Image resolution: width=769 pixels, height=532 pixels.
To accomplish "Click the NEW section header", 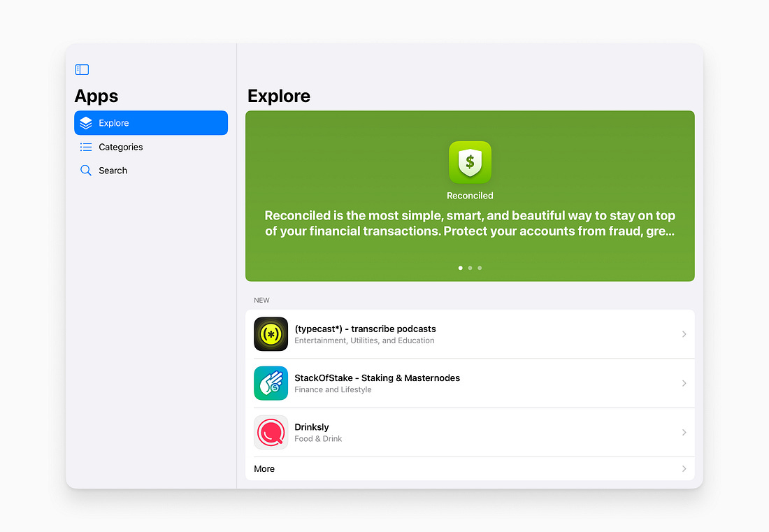I will [262, 300].
